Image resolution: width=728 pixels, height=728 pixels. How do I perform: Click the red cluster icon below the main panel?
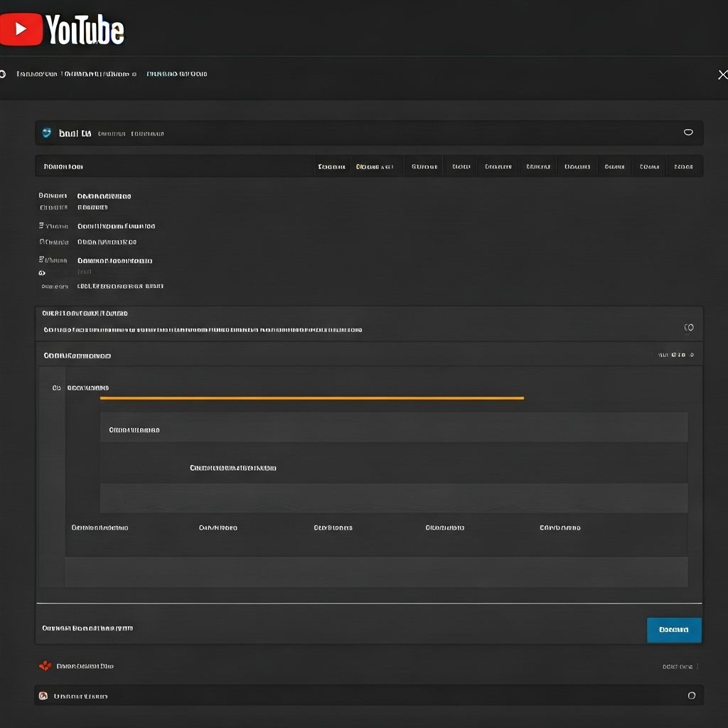pos(45,666)
